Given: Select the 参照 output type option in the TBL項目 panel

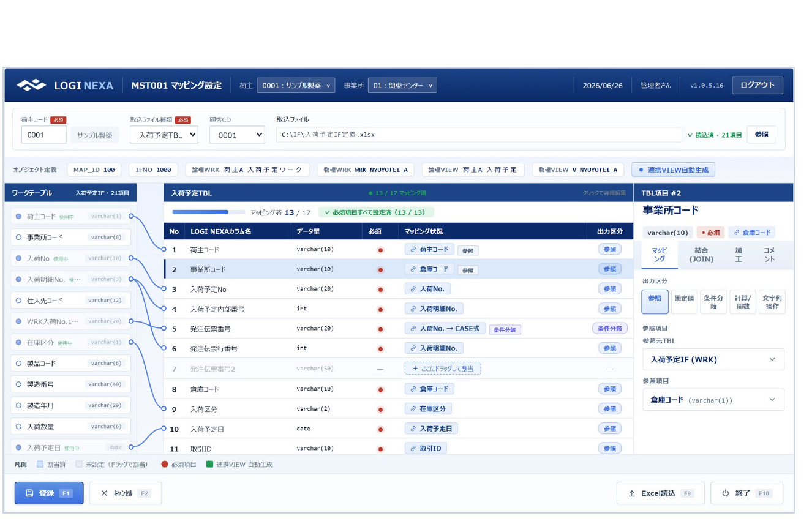Looking at the screenshot, I should tap(655, 302).
